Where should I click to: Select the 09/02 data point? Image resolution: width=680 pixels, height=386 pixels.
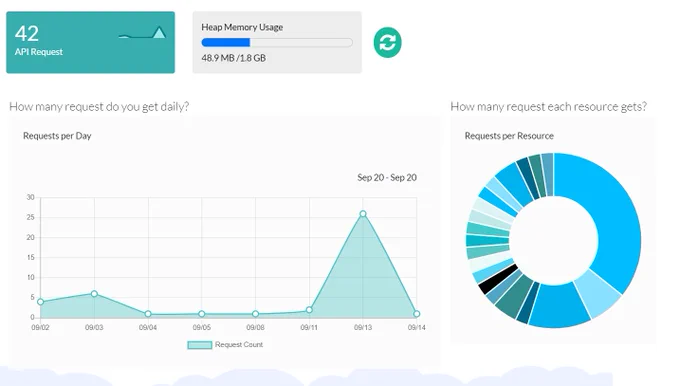pyautogui.click(x=40, y=302)
